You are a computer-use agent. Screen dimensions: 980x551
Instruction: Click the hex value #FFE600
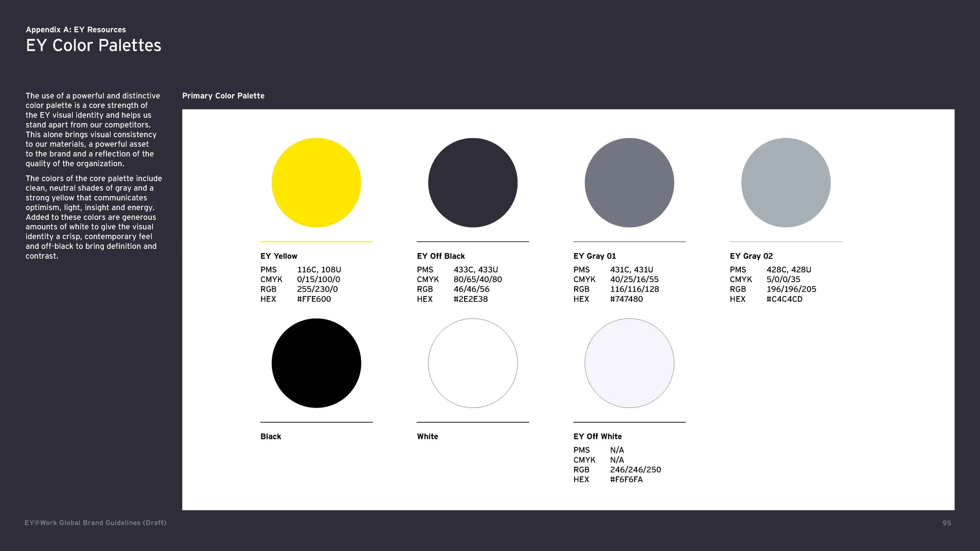314,299
